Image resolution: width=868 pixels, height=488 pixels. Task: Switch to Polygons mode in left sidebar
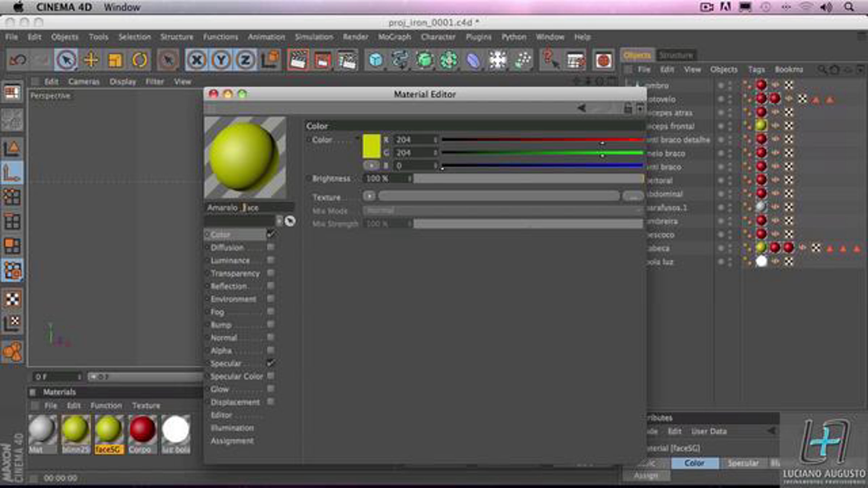[x=12, y=246]
